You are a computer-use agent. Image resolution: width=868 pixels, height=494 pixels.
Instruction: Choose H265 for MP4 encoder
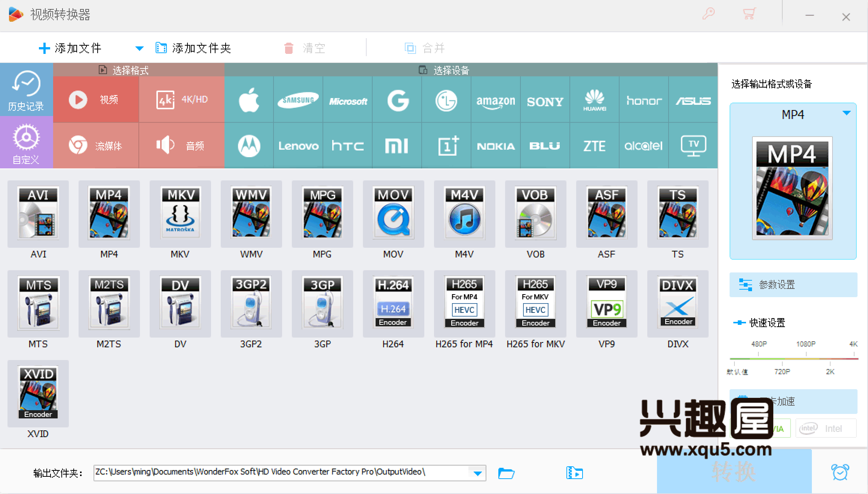point(465,304)
